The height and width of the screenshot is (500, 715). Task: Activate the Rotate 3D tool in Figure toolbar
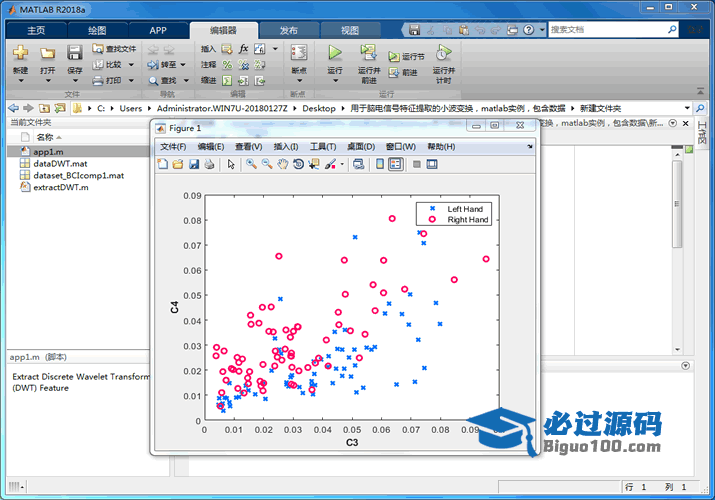click(298, 164)
